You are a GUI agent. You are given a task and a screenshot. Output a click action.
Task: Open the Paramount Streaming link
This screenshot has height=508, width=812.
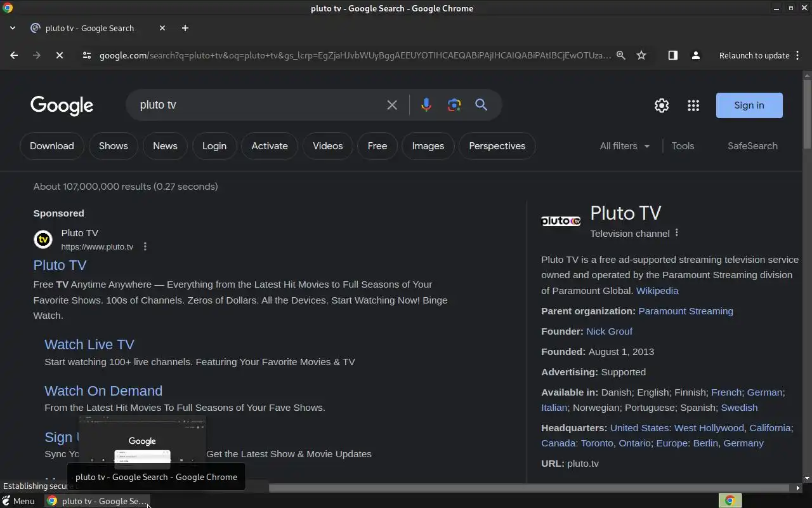coord(686,311)
